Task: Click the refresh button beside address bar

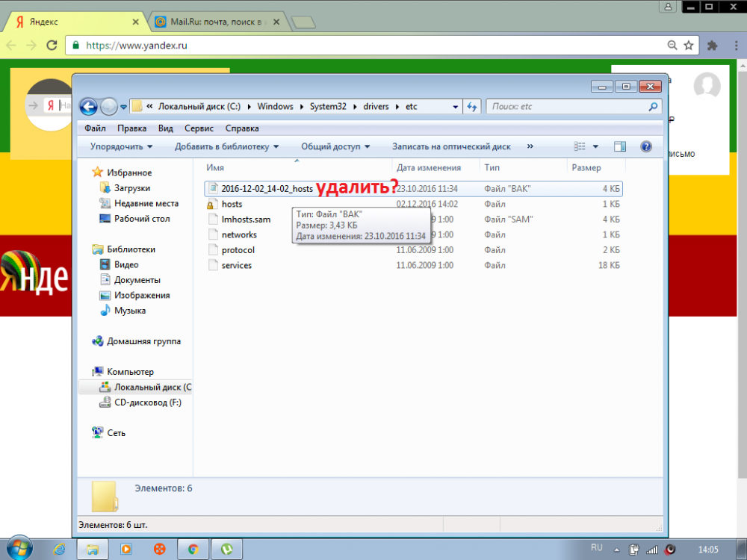Action: click(472, 107)
